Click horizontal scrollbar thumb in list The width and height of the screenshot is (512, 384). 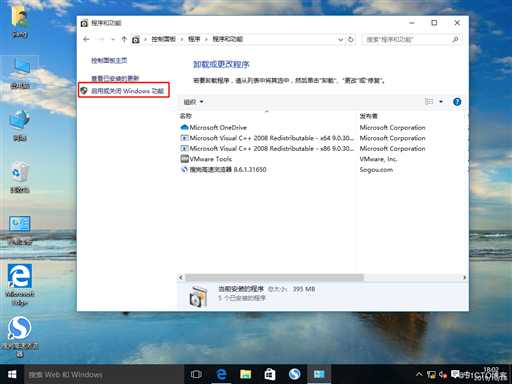point(274,277)
